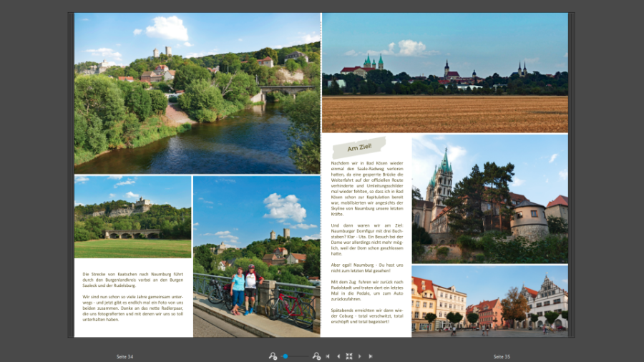Select the cathedral towers photo

(489, 199)
